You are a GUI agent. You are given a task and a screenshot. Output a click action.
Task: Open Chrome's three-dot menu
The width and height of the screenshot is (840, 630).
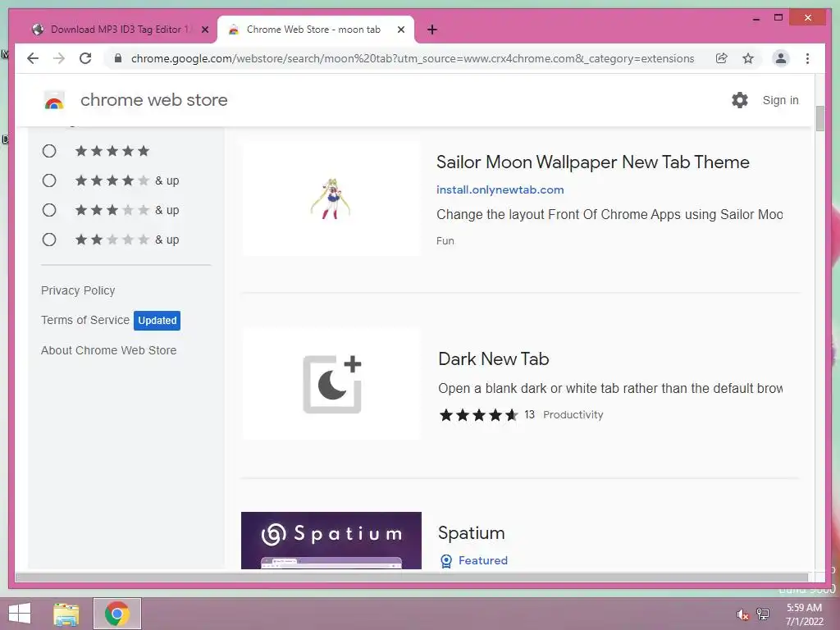click(807, 58)
